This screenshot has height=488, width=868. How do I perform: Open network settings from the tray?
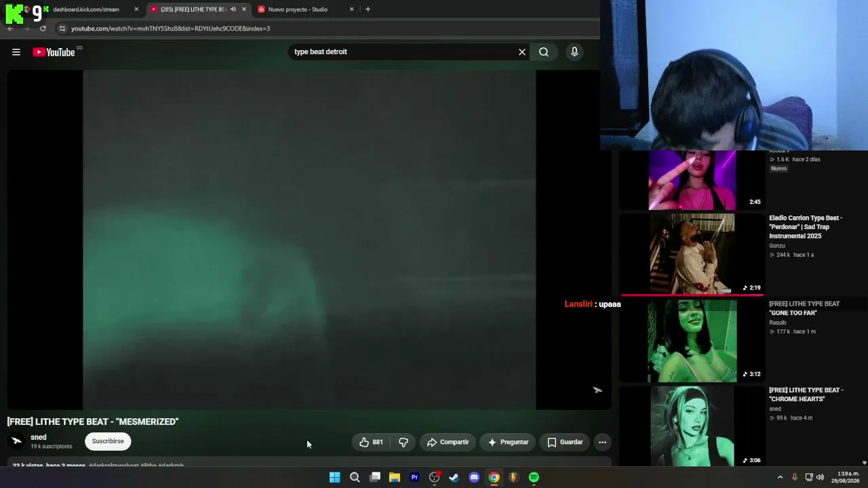pyautogui.click(x=809, y=477)
